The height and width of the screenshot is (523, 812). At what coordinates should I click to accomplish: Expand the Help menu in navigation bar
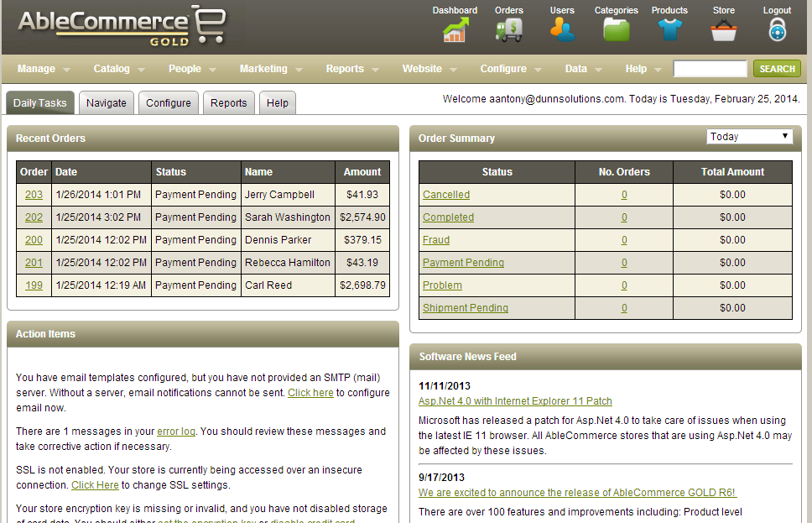pyautogui.click(x=643, y=69)
